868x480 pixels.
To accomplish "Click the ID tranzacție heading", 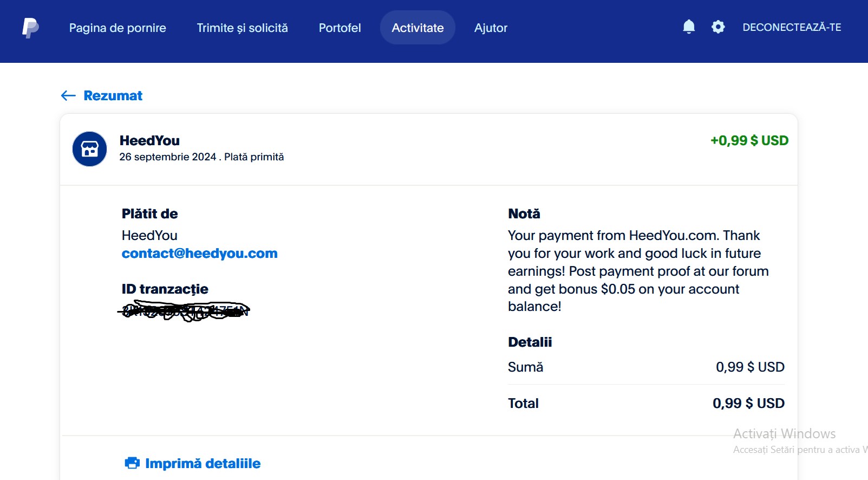I will (165, 289).
